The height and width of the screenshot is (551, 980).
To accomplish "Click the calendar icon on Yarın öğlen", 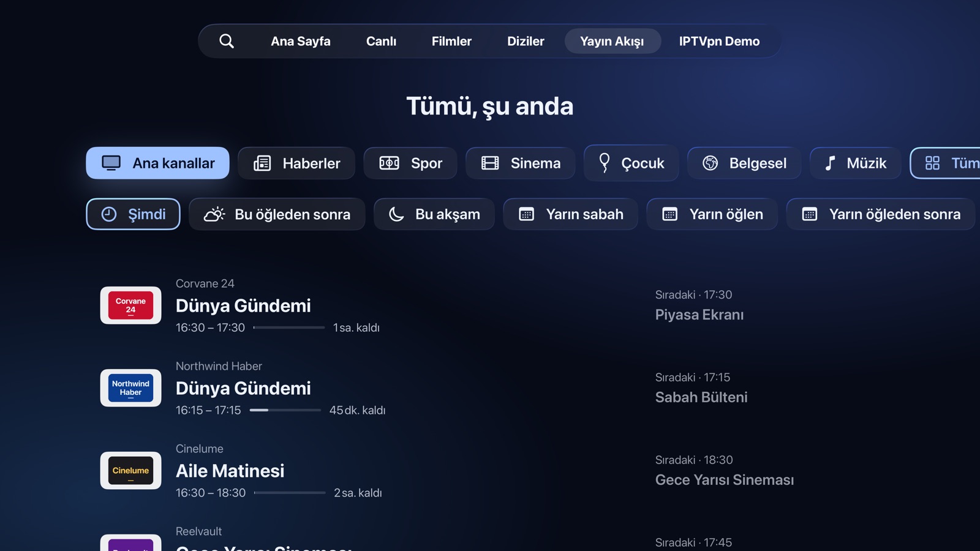I will coord(670,214).
